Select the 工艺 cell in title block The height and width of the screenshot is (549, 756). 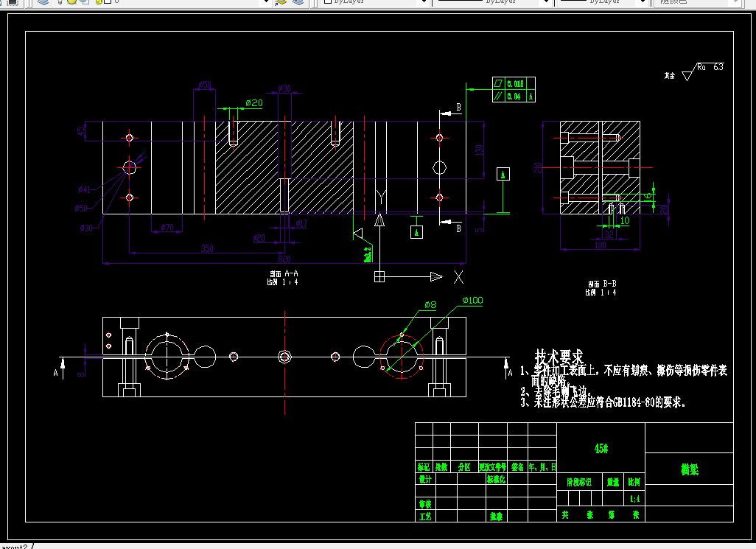[425, 517]
